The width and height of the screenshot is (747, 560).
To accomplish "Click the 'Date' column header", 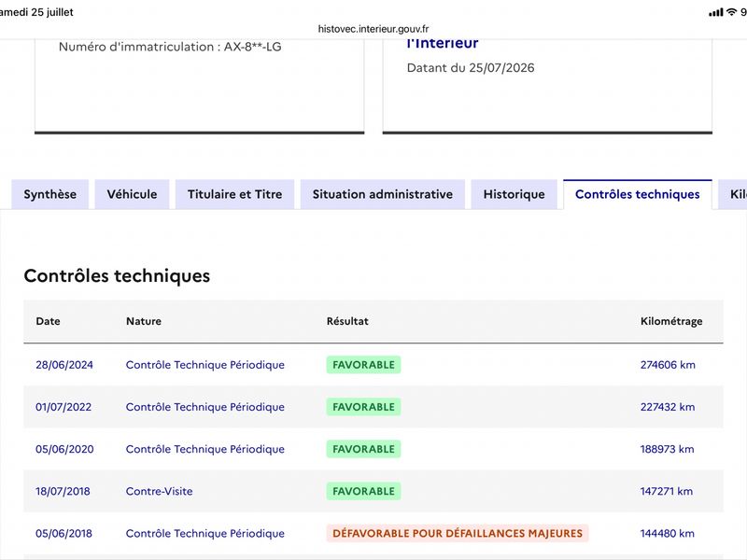I will (x=49, y=321).
